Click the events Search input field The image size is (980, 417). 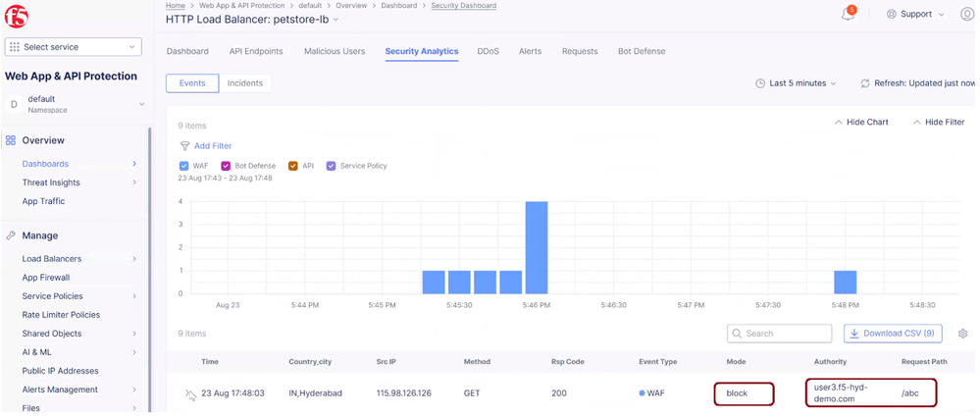(x=785, y=334)
